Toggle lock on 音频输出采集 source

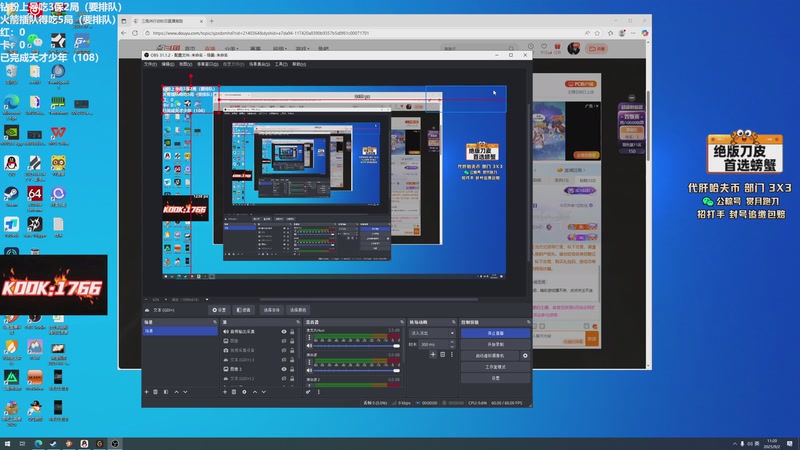tap(292, 332)
